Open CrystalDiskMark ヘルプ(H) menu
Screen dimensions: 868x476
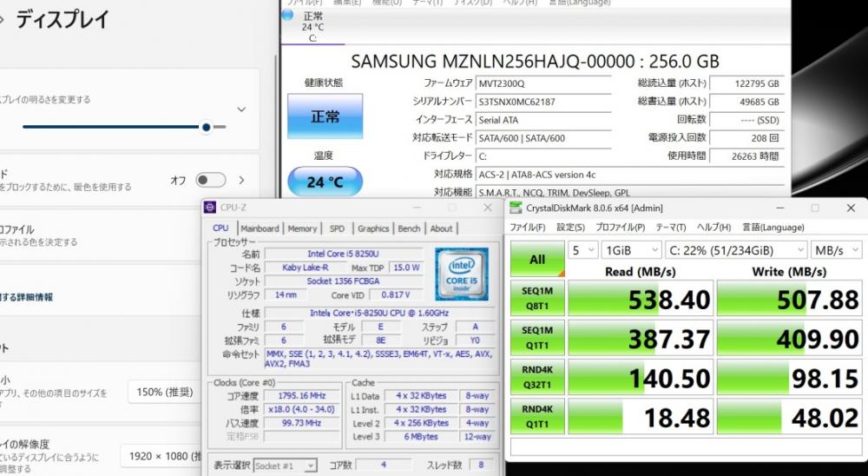pos(713,228)
